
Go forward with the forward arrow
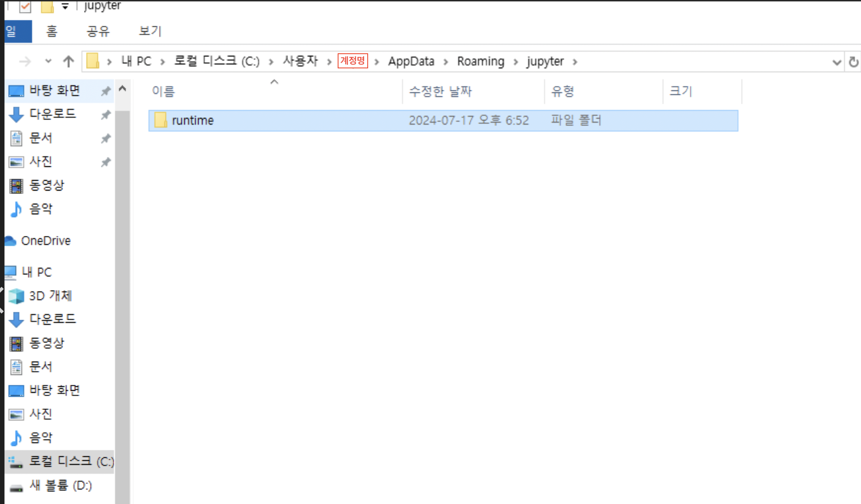pyautogui.click(x=25, y=62)
